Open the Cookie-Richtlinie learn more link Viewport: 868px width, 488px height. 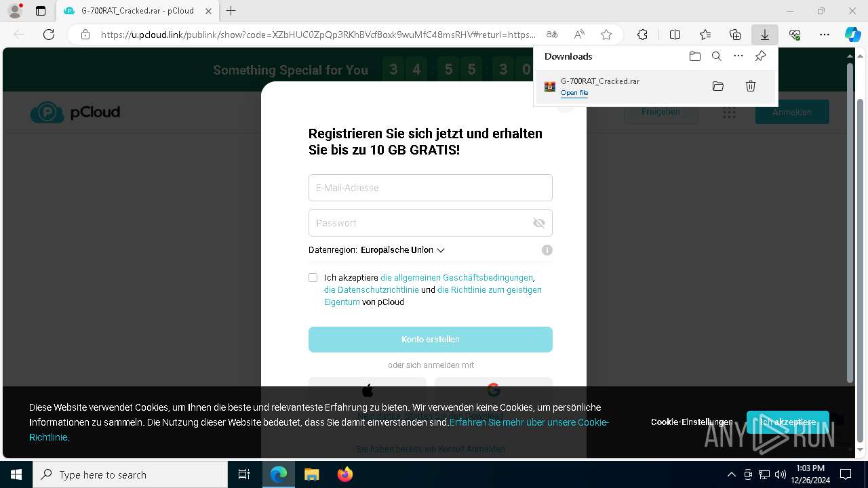pyautogui.click(x=529, y=422)
